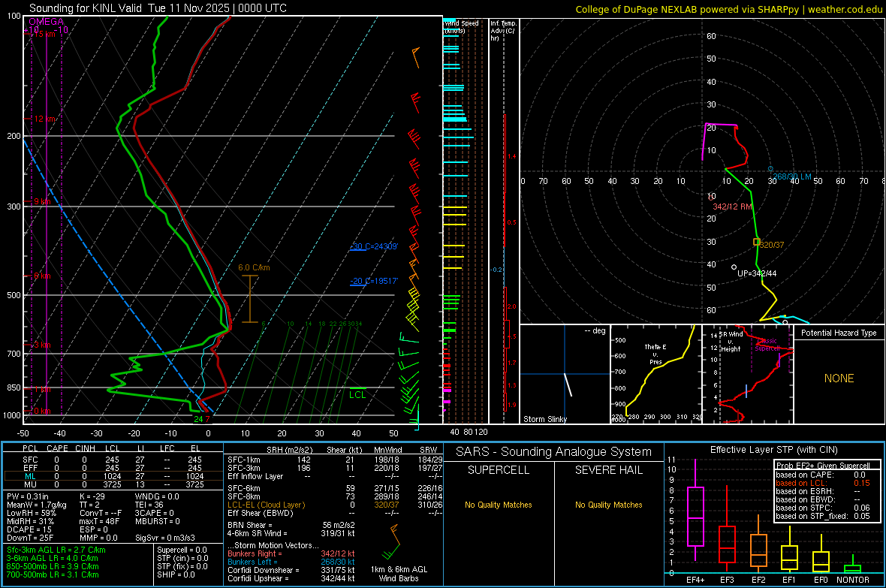Click the 'DCAPE = 15' value
The image size is (886, 588).
(x=29, y=529)
